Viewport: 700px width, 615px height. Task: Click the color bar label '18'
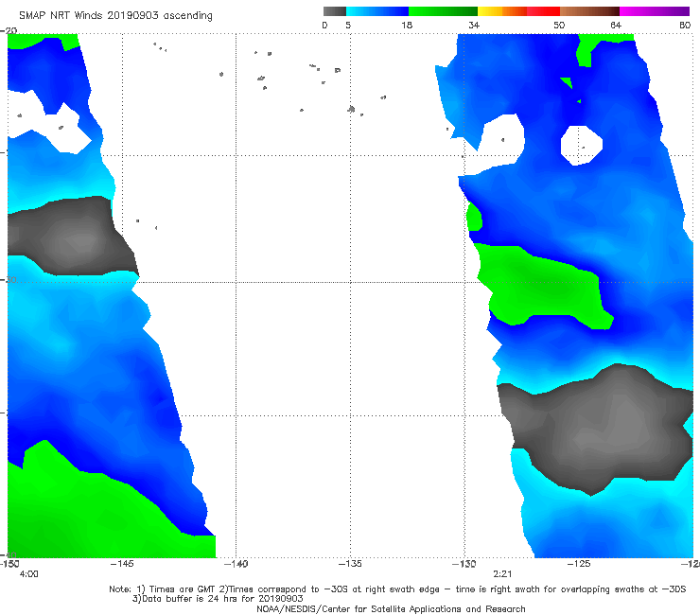pyautogui.click(x=407, y=26)
